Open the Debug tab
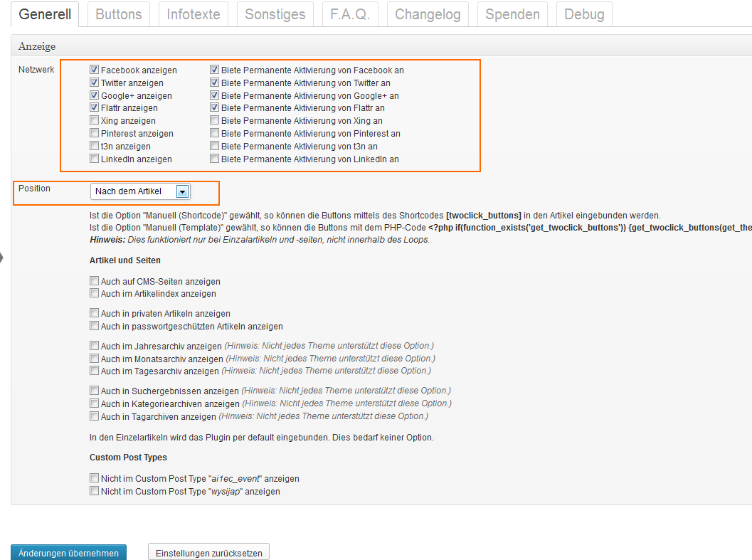Viewport: 752px width, 560px height. tap(583, 14)
